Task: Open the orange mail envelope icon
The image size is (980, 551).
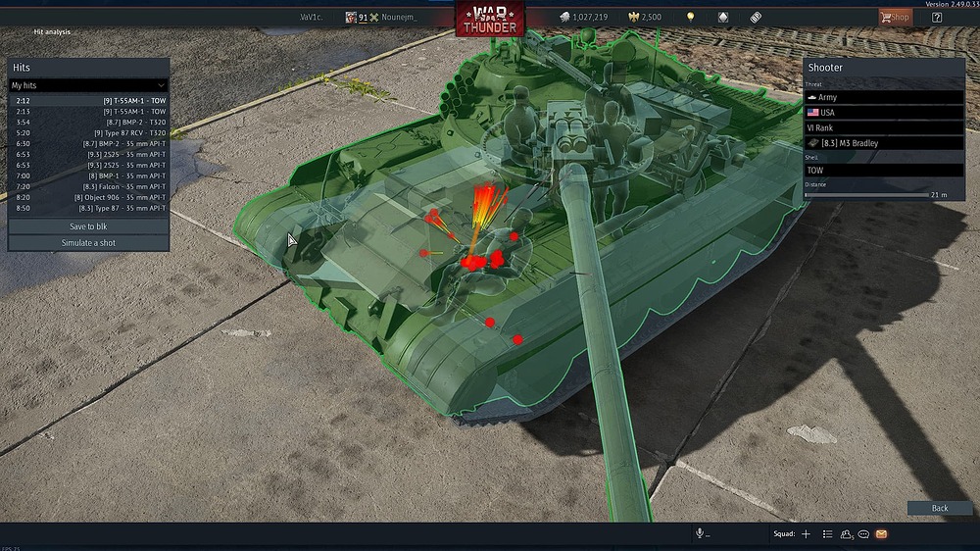Action: tap(881, 534)
